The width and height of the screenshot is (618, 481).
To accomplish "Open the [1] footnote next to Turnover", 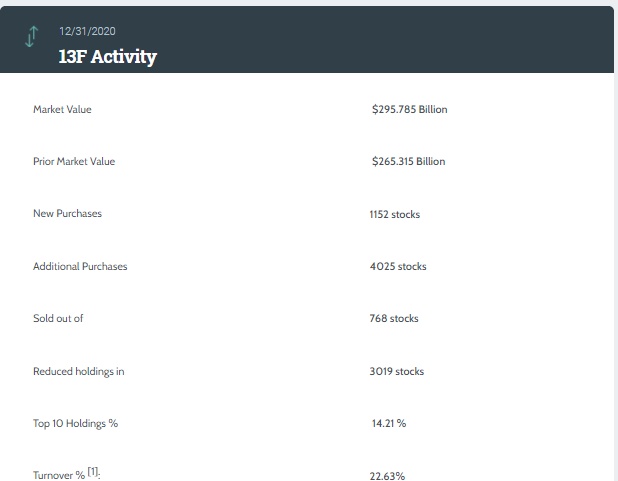I will [x=93, y=472].
